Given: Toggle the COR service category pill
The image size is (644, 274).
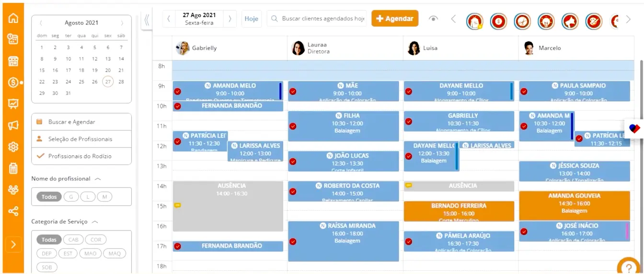Looking at the screenshot, I should coord(96,240).
